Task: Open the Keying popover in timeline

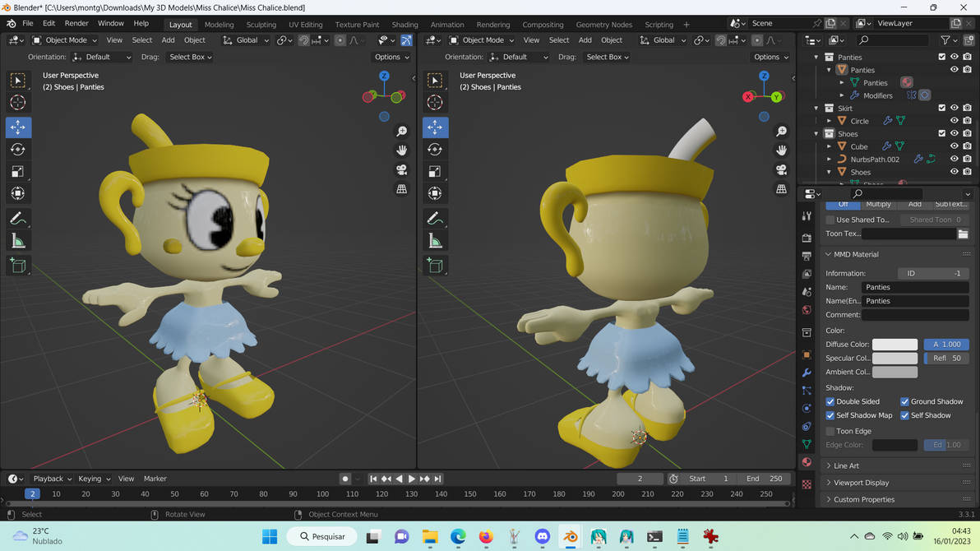Action: (94, 479)
